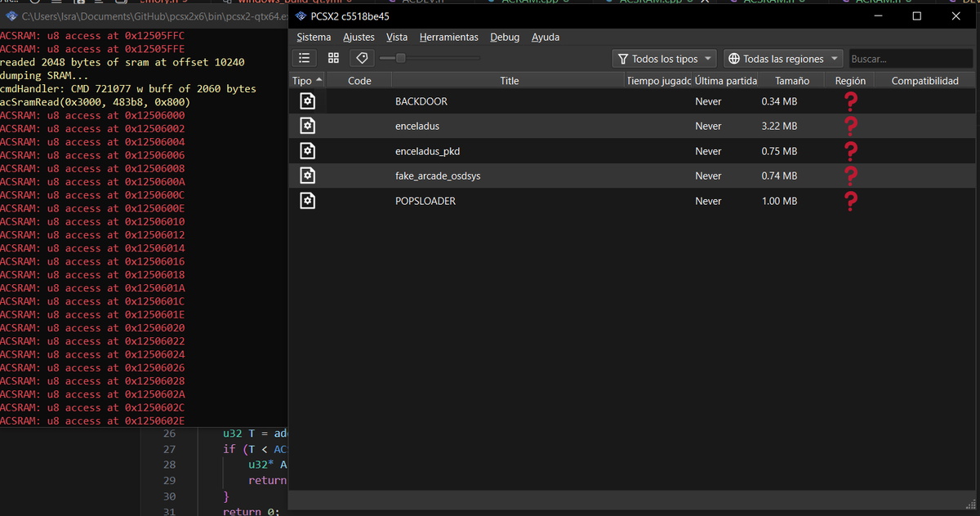
Task: Sort game list by Code column
Action: pyautogui.click(x=359, y=81)
